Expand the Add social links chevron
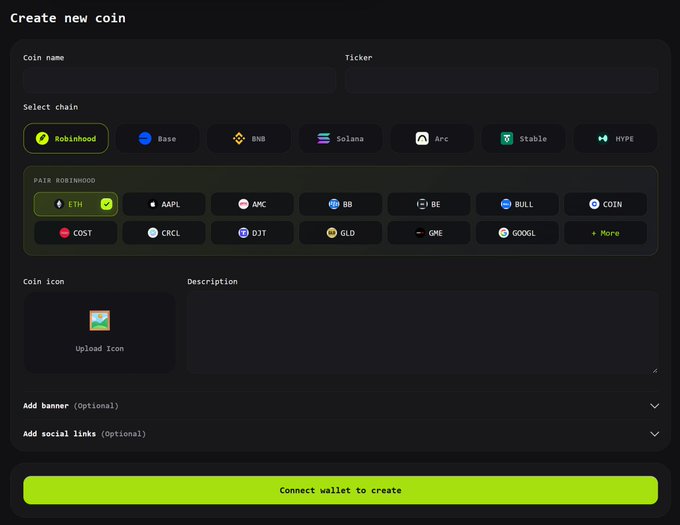This screenshot has height=525, width=680. (x=654, y=434)
